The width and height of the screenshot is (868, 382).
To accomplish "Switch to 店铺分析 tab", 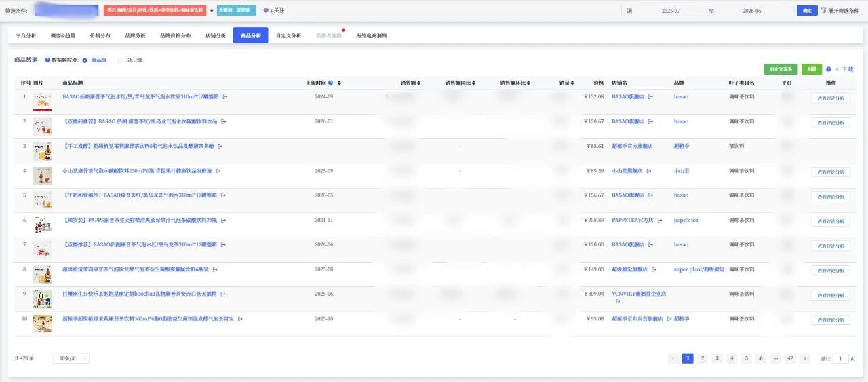I will 216,35.
